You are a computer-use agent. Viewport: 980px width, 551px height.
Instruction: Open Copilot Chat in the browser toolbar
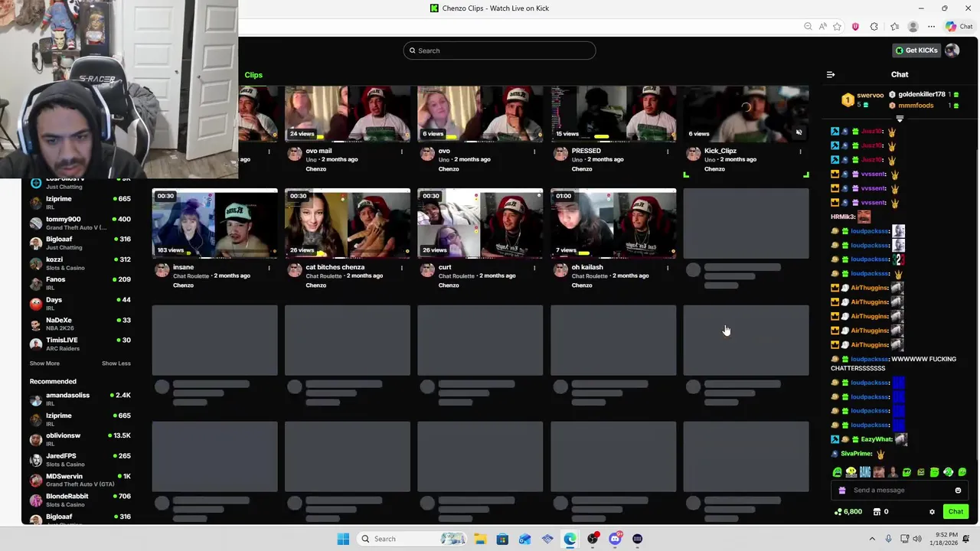coord(959,27)
